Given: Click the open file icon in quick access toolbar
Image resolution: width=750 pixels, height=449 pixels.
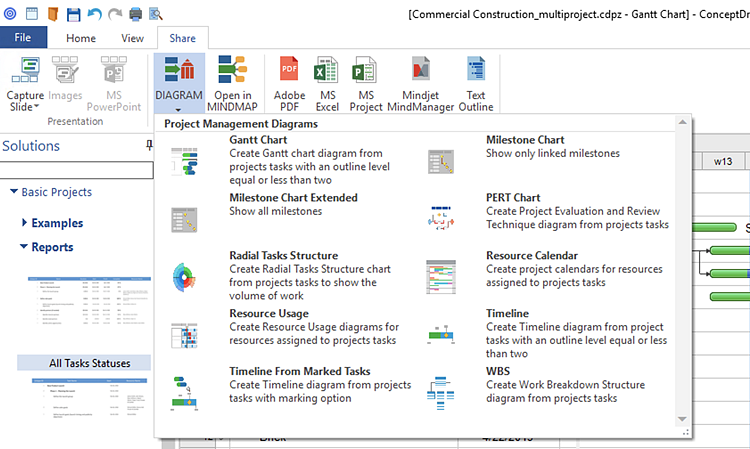Looking at the screenshot, I should click(53, 14).
